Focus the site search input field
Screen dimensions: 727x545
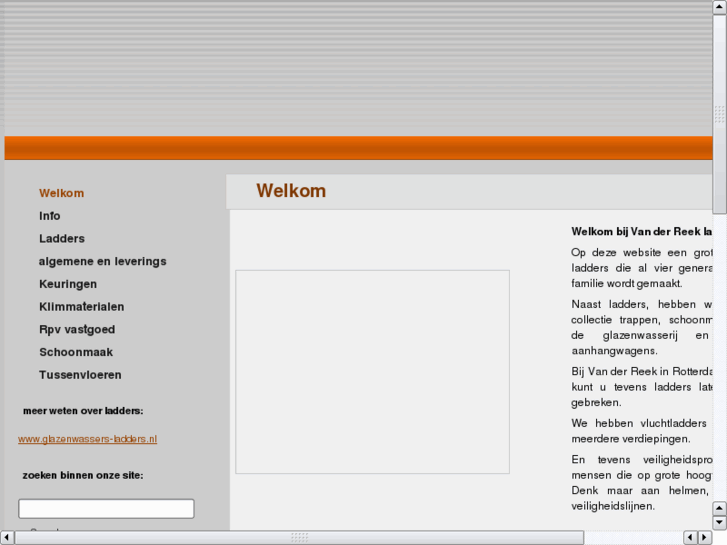click(x=106, y=509)
